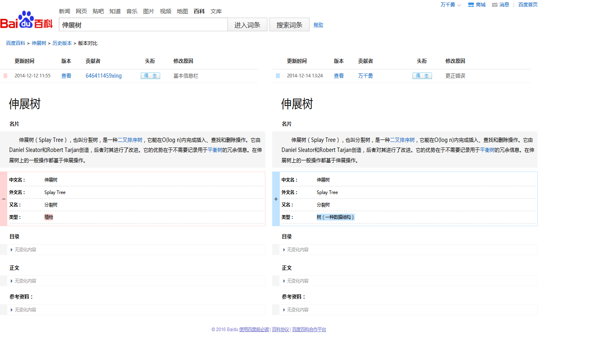Click the 搜索词条 button
This screenshot has width=611, height=364.
(289, 24)
